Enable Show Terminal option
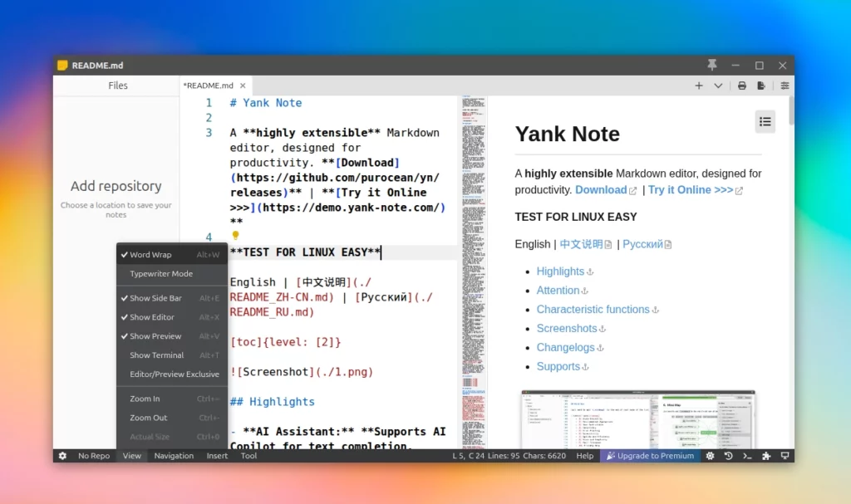The image size is (851, 504). click(171, 355)
